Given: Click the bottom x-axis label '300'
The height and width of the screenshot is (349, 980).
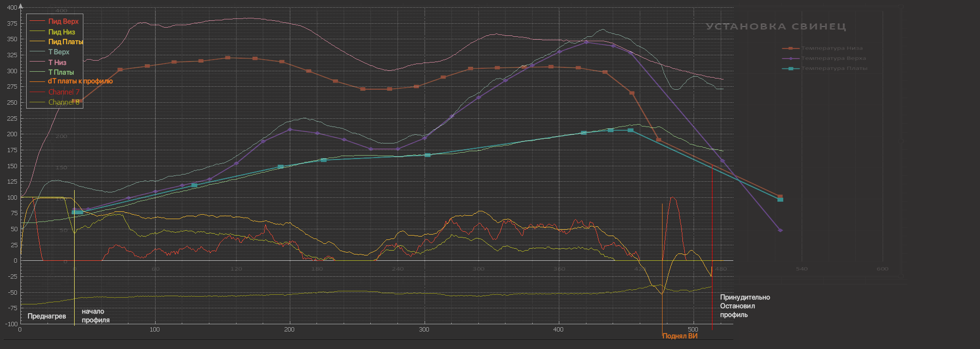Looking at the screenshot, I should click(424, 330).
